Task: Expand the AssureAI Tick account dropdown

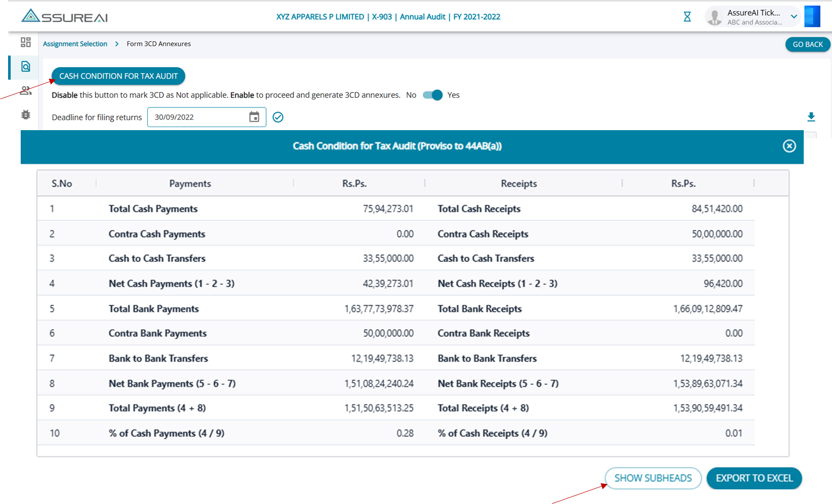Action: point(794,17)
